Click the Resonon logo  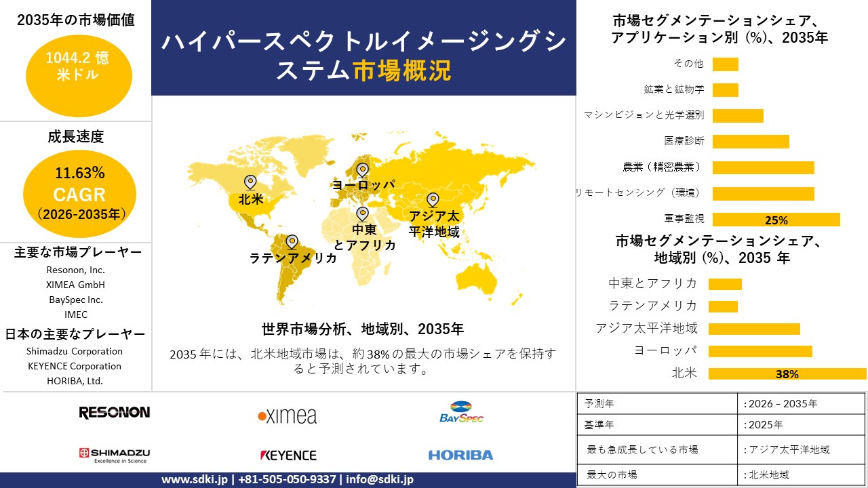tap(114, 413)
